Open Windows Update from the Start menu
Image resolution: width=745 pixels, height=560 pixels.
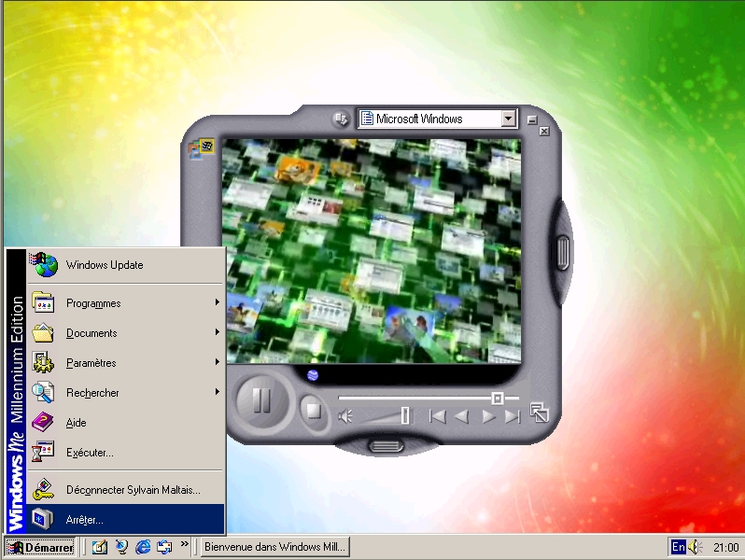pos(105,265)
